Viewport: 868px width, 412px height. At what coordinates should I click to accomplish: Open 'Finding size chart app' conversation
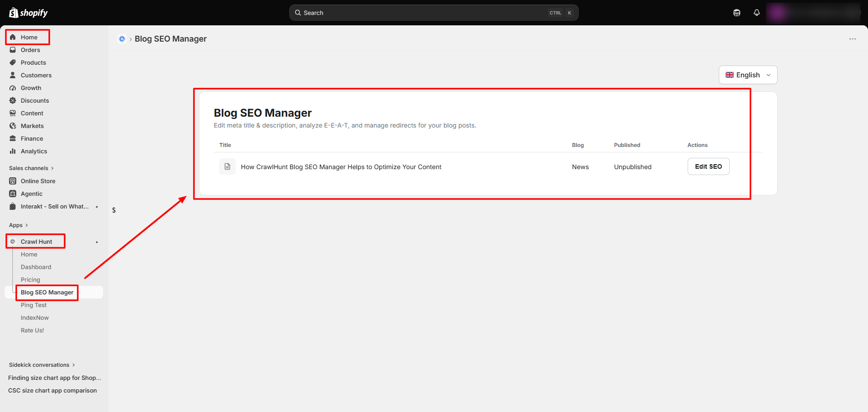(x=54, y=378)
